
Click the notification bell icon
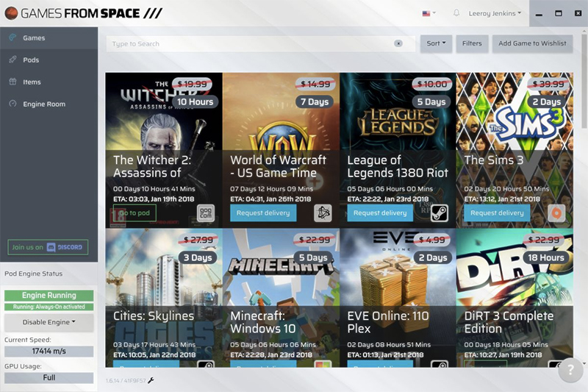click(456, 13)
